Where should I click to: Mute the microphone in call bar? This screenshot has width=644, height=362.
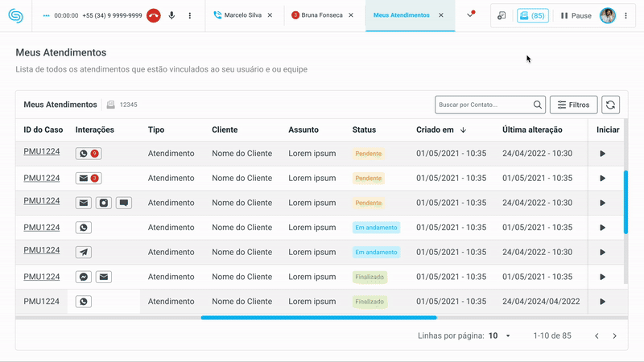coord(171,15)
